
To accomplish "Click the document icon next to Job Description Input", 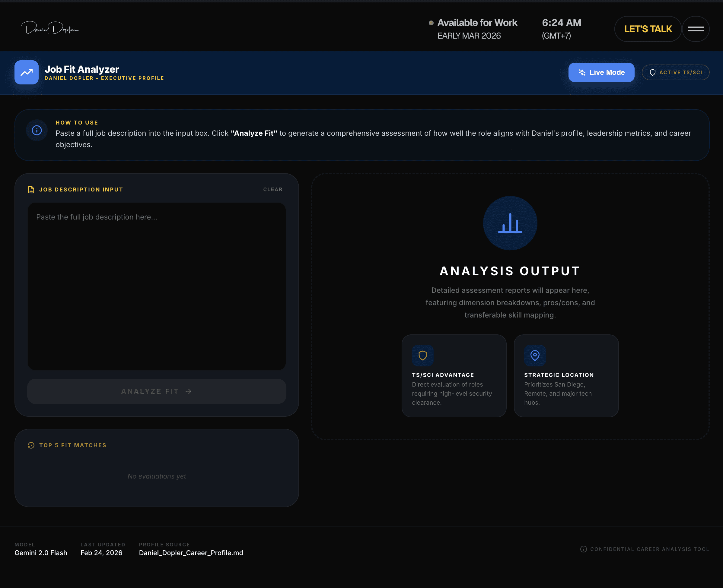I will [31, 189].
